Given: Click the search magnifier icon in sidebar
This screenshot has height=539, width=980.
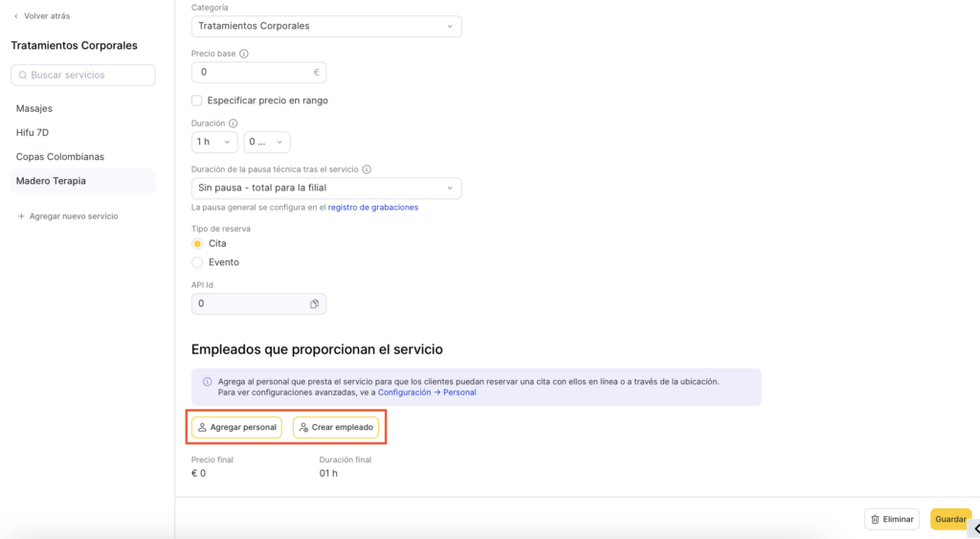Looking at the screenshot, I should pyautogui.click(x=23, y=75).
